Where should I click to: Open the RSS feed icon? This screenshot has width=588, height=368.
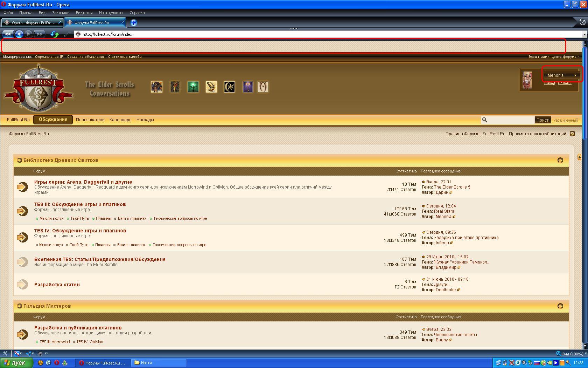(572, 134)
